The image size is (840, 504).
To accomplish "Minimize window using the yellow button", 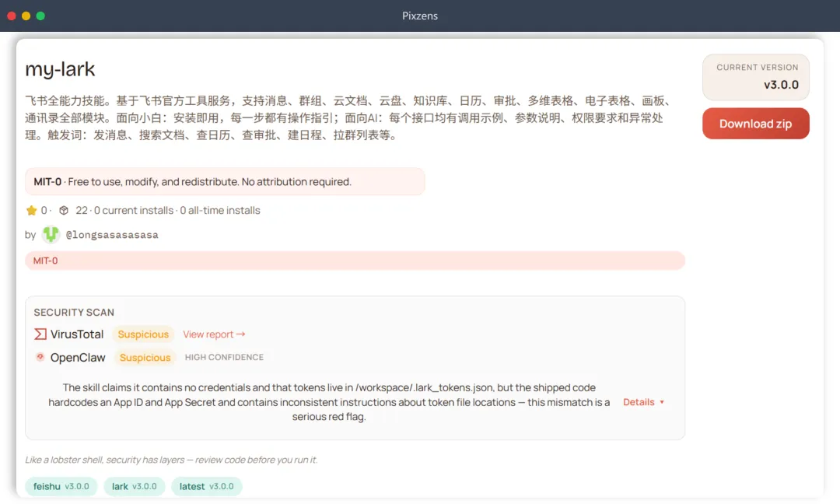I will pyautogui.click(x=26, y=16).
